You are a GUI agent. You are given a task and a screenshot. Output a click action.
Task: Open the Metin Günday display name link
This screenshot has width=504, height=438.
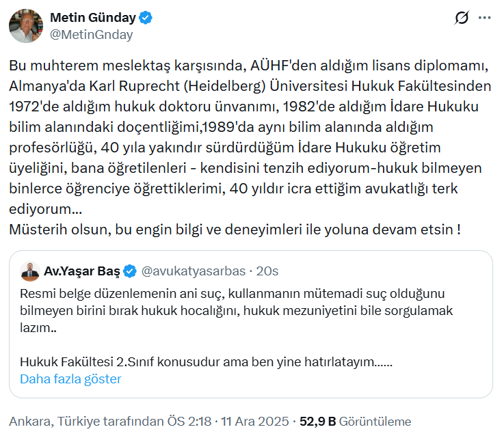click(94, 18)
